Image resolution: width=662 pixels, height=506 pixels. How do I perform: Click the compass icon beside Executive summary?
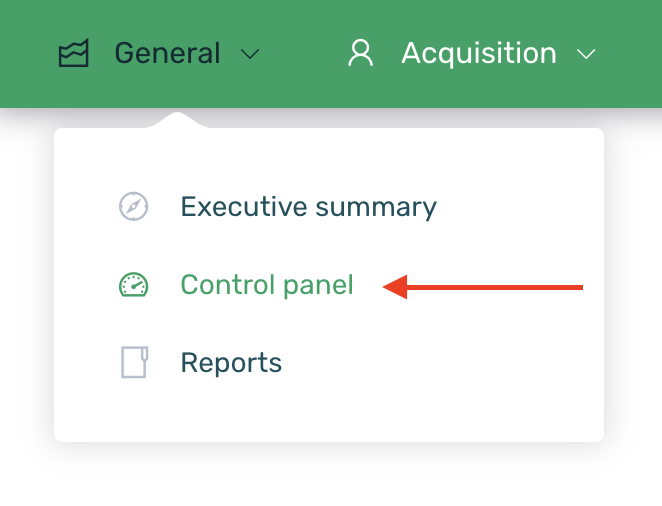pyautogui.click(x=134, y=207)
